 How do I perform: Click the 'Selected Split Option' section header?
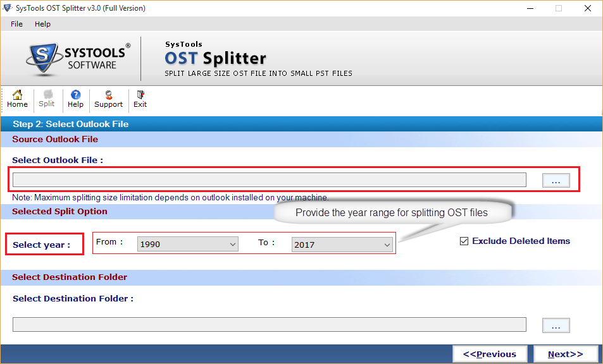(x=59, y=212)
